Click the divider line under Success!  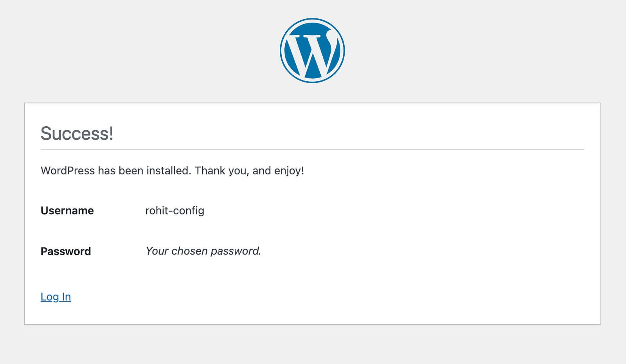pyautogui.click(x=312, y=149)
